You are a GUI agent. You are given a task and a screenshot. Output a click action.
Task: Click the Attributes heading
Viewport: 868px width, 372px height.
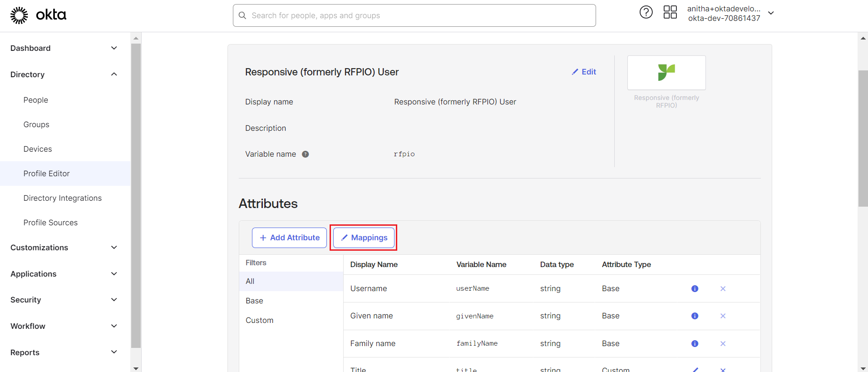tap(268, 203)
